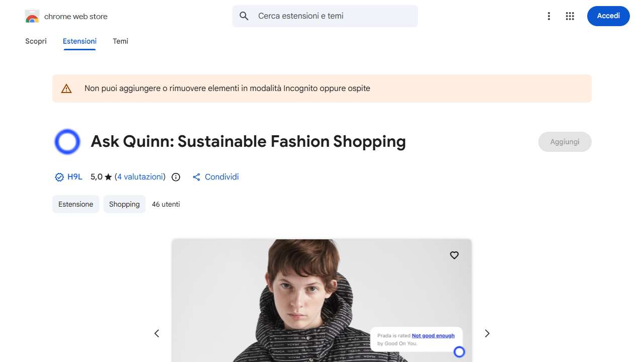Open the three-dot options menu
The image size is (644, 362).
pyautogui.click(x=549, y=16)
